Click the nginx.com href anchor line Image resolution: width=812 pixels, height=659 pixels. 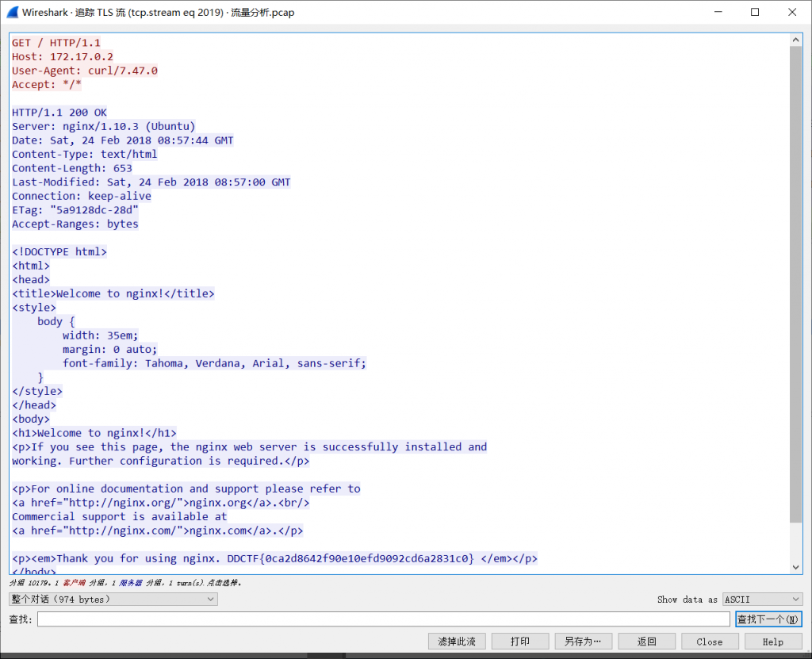158,531
